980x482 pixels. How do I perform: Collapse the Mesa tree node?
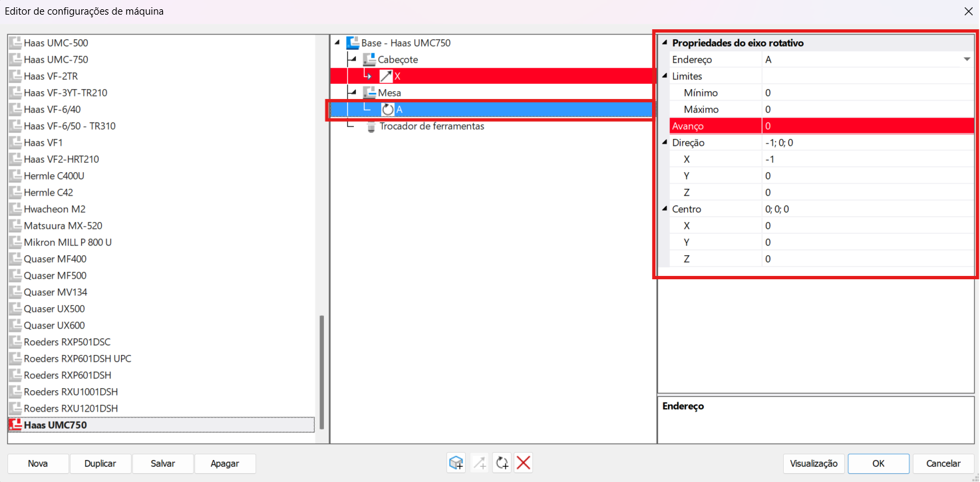pyautogui.click(x=353, y=93)
